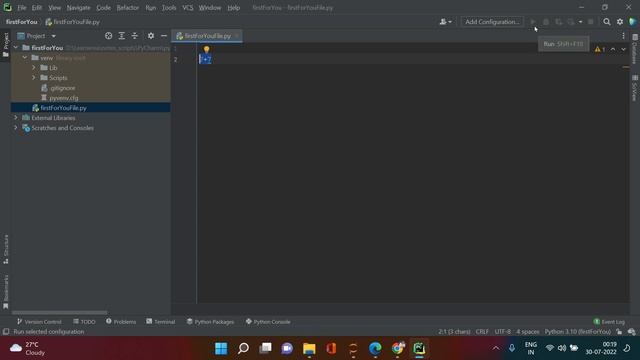The width and height of the screenshot is (640, 360).
Task: Open Chrome from the Windows taskbar
Action: tap(397, 348)
